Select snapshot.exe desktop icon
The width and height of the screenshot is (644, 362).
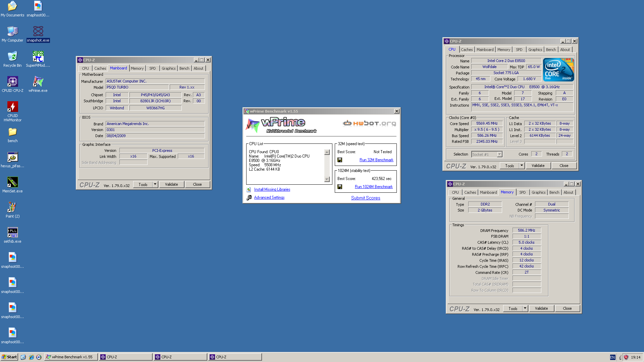(x=38, y=34)
